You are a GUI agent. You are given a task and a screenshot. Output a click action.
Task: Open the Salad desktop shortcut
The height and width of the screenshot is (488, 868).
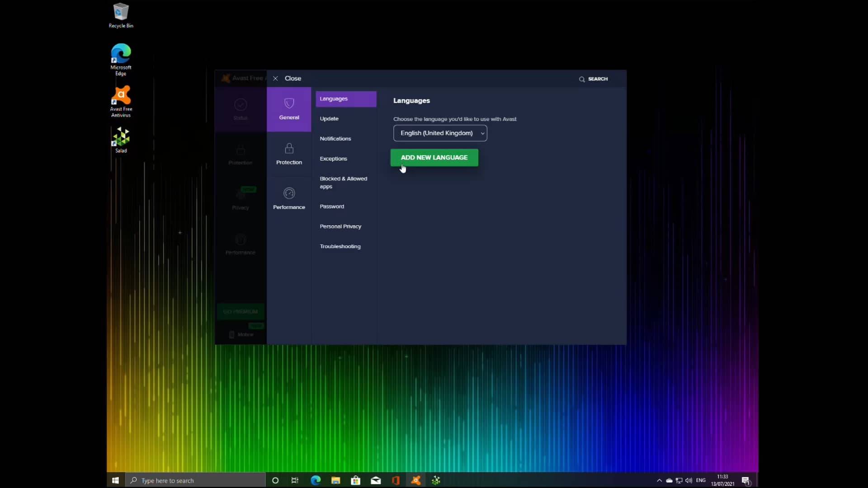(x=121, y=140)
